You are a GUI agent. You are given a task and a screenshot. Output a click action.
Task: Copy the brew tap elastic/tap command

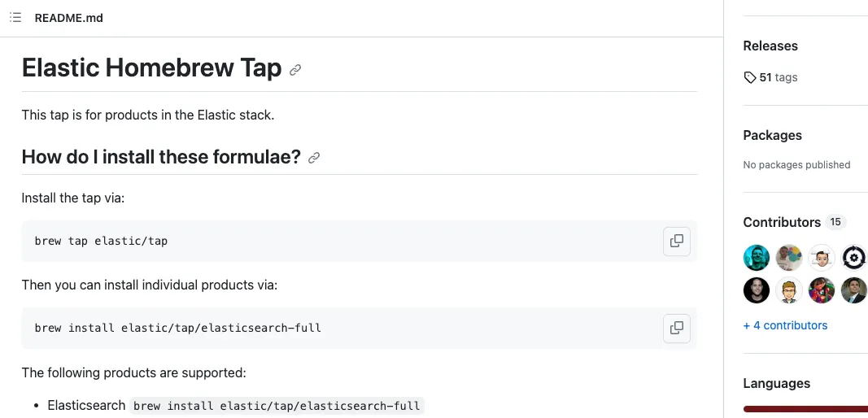click(x=676, y=241)
